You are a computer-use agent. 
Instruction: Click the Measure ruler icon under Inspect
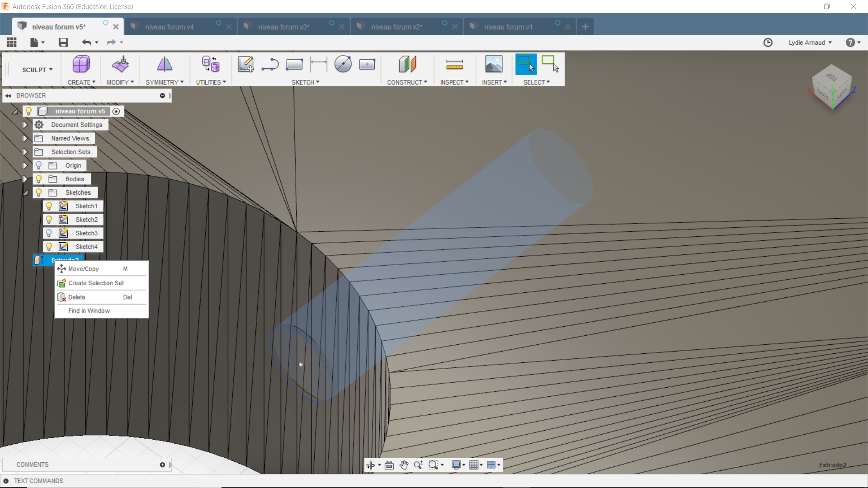tap(454, 65)
